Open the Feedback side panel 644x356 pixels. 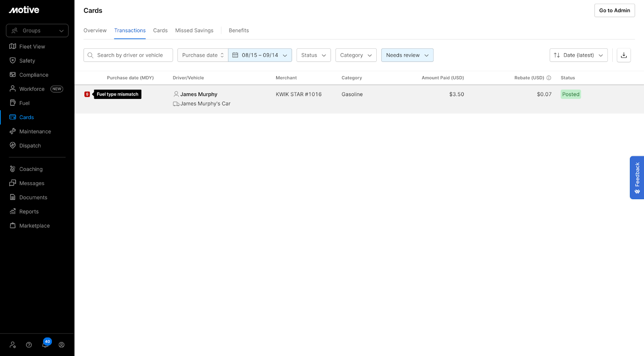pos(637,177)
